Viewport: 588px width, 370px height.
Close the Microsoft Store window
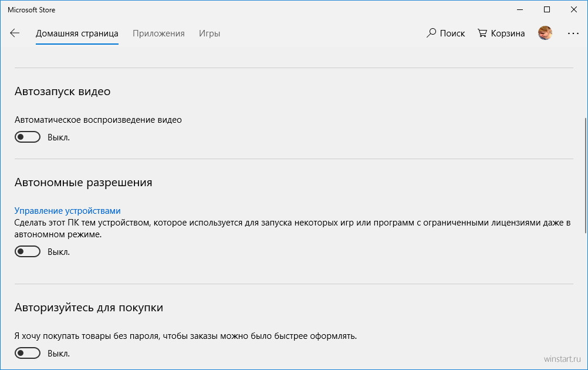[574, 10]
